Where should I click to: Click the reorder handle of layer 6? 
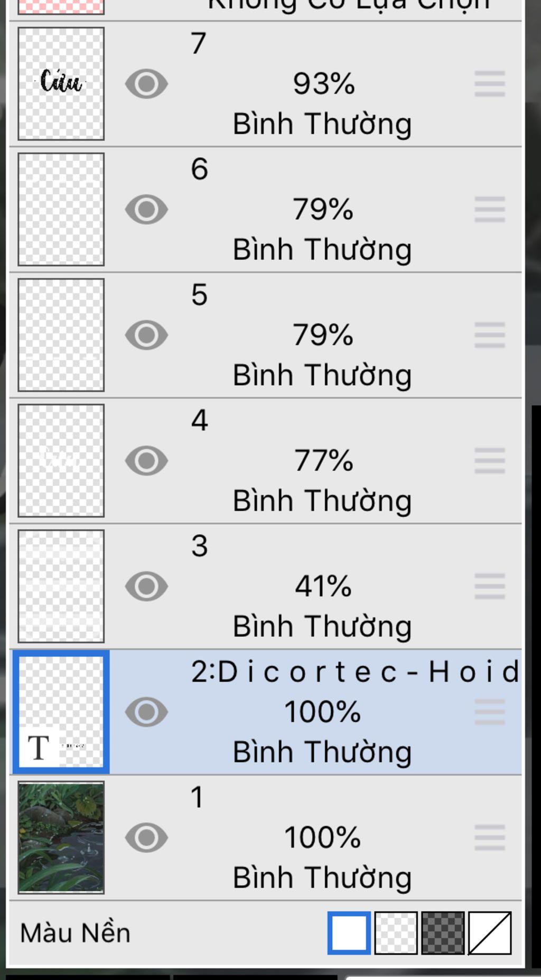pos(490,210)
